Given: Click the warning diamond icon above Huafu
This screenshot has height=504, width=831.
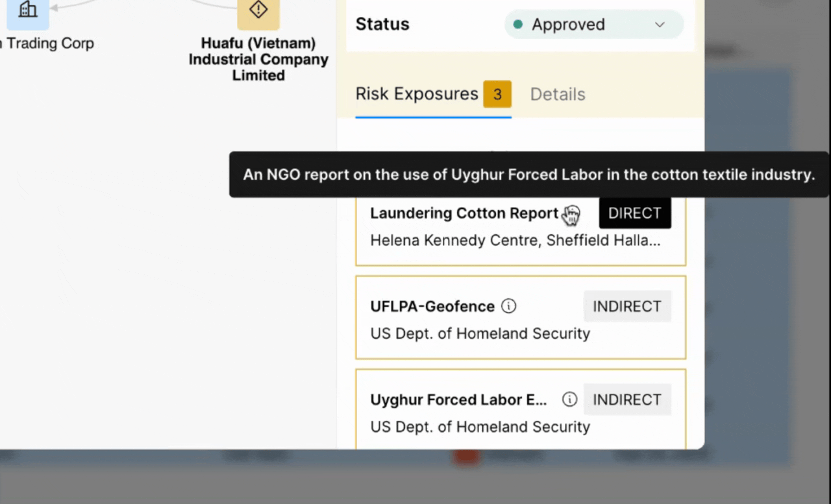Looking at the screenshot, I should click(258, 10).
